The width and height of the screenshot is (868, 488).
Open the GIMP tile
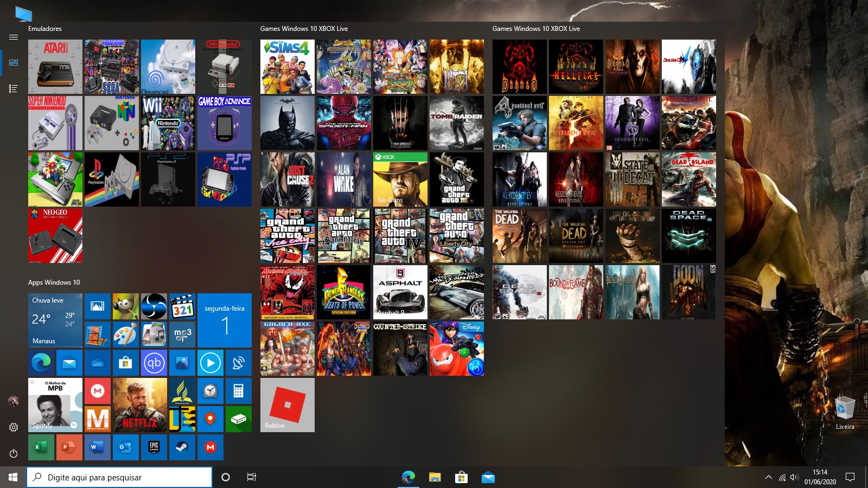(x=125, y=307)
